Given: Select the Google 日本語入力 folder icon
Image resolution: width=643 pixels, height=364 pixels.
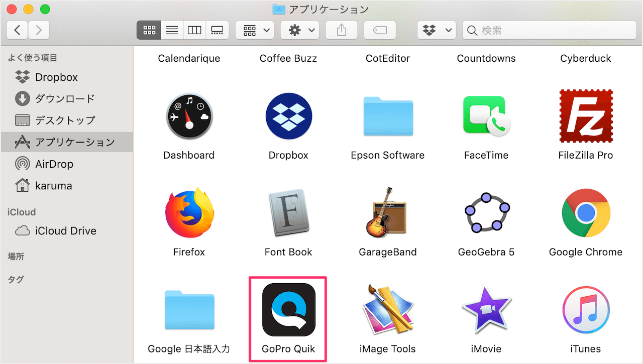Looking at the screenshot, I should tap(189, 310).
